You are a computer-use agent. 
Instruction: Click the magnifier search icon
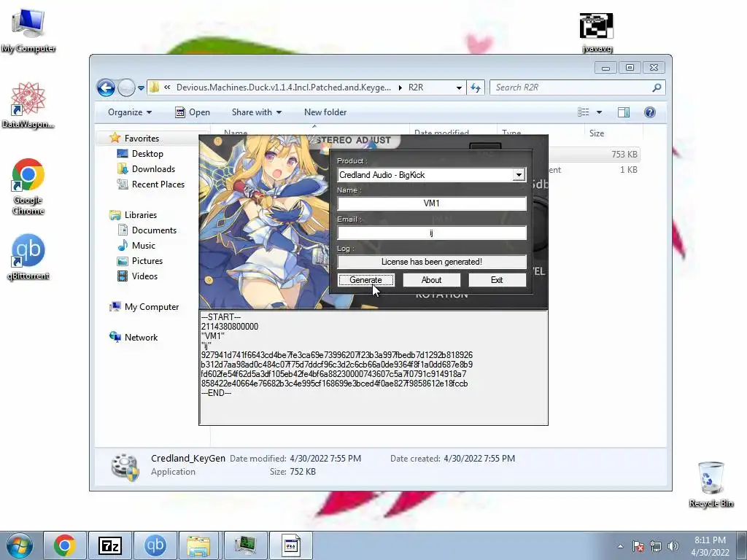coord(657,87)
